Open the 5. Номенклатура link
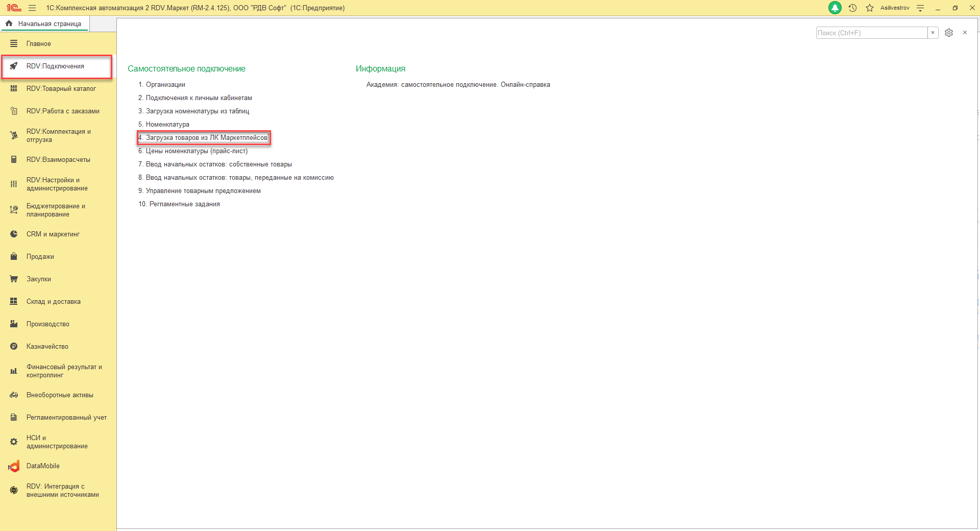Screen dimensions: 980x531 click(x=164, y=124)
